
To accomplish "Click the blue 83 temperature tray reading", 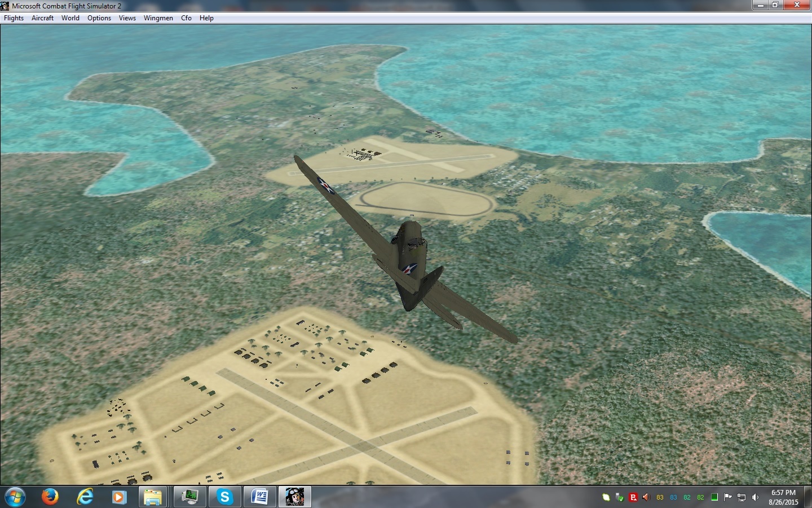I will click(x=673, y=497).
